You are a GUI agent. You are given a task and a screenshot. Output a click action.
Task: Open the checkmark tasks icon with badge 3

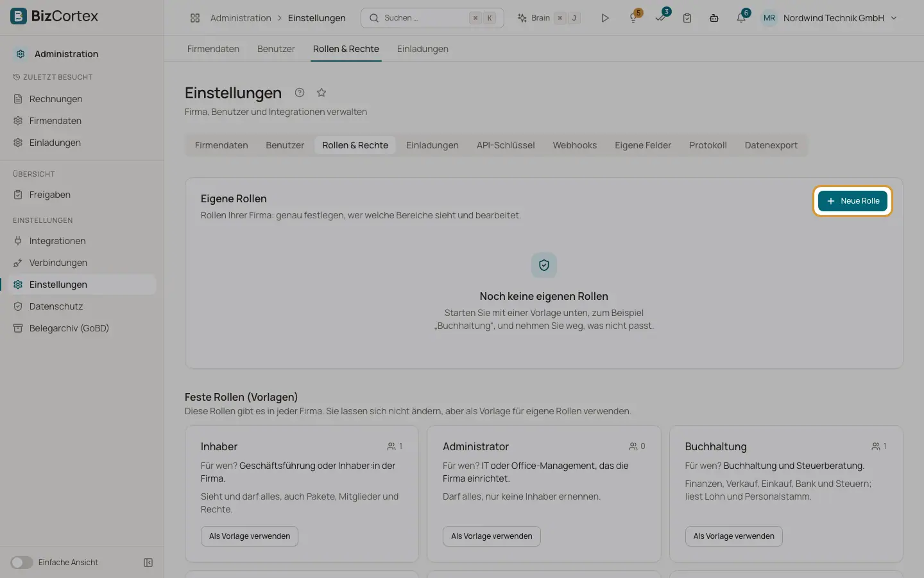tap(661, 18)
